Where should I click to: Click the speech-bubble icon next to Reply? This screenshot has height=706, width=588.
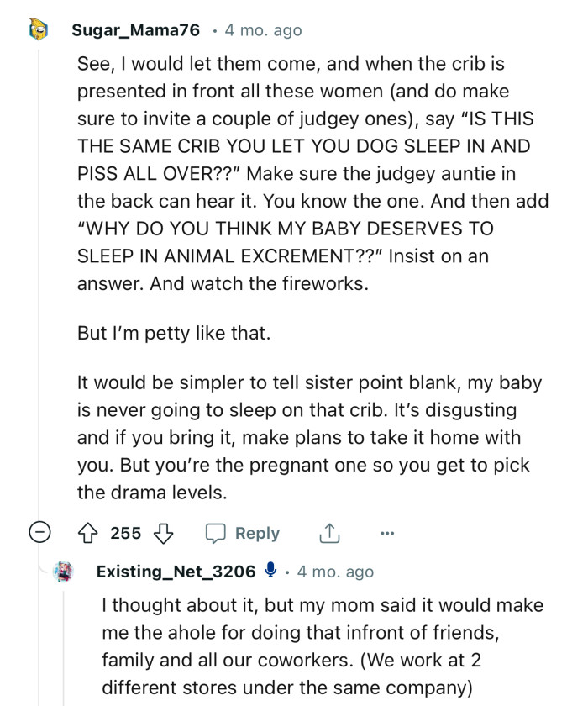(x=218, y=533)
